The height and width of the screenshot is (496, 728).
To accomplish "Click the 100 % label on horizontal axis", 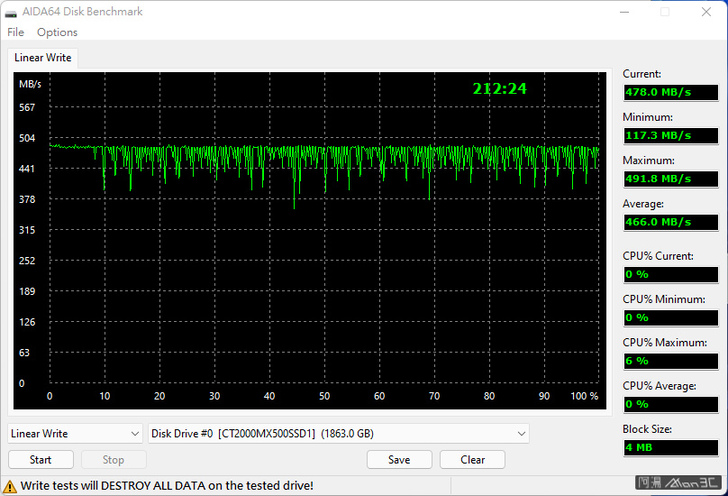I will click(585, 396).
